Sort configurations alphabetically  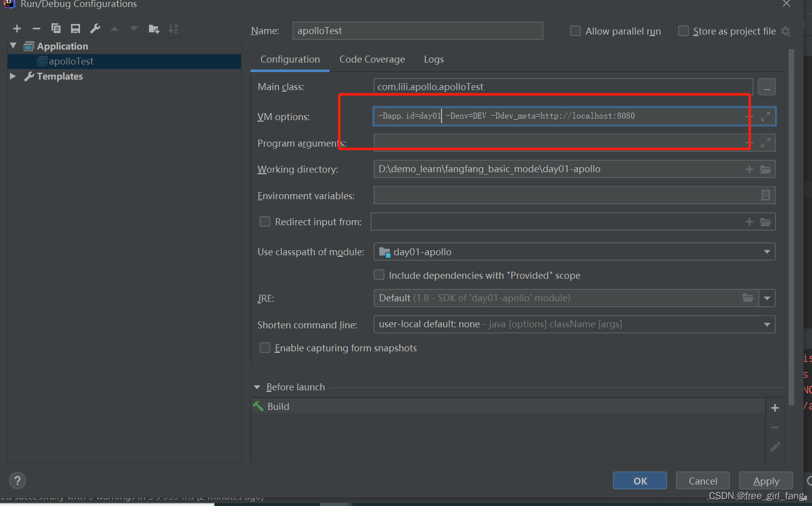[173, 29]
